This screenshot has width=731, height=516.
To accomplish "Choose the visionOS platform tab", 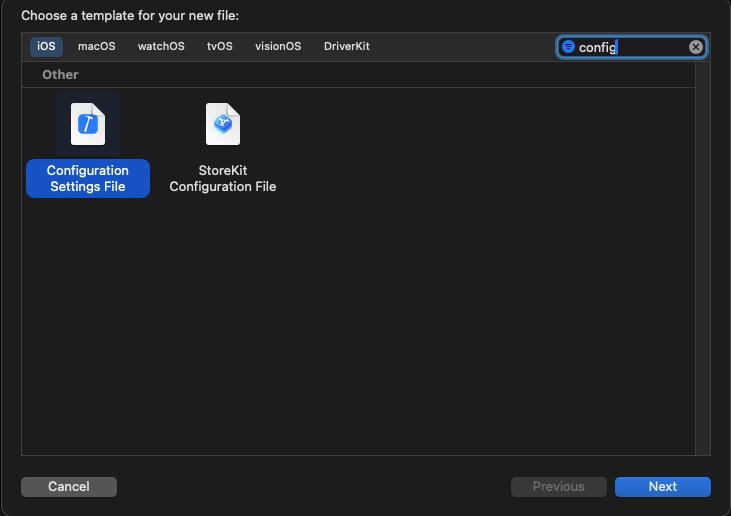I will [x=278, y=47].
